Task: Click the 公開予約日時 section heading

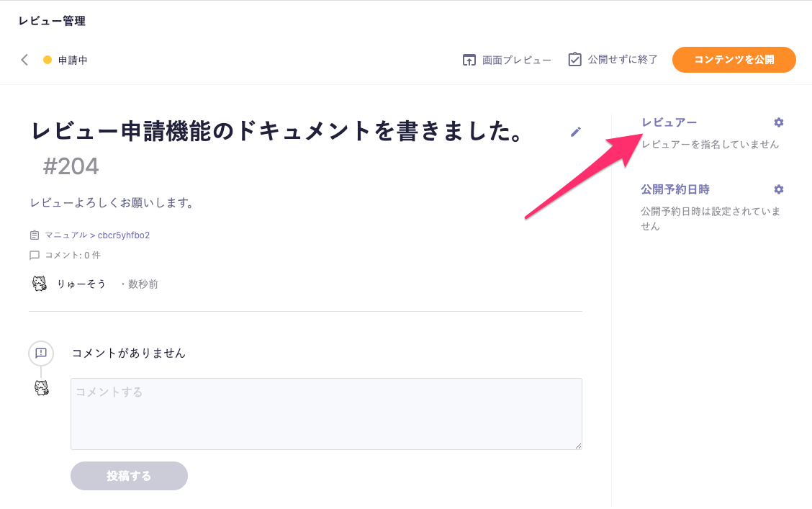Action: (675, 189)
